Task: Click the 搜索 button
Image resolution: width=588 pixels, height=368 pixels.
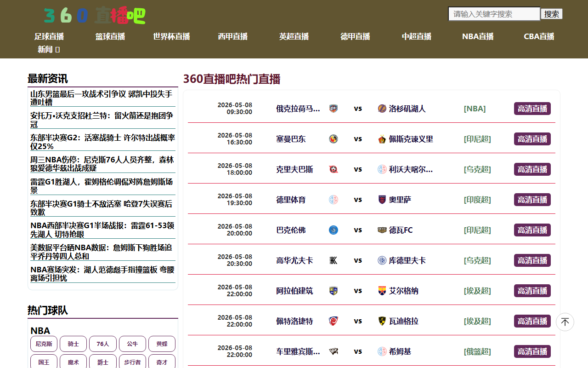Action: pyautogui.click(x=552, y=14)
